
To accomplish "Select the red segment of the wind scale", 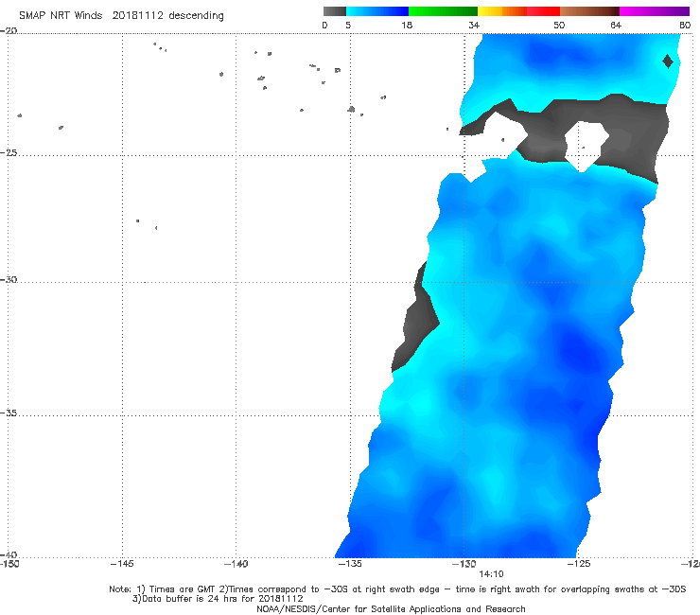I will (x=543, y=11).
